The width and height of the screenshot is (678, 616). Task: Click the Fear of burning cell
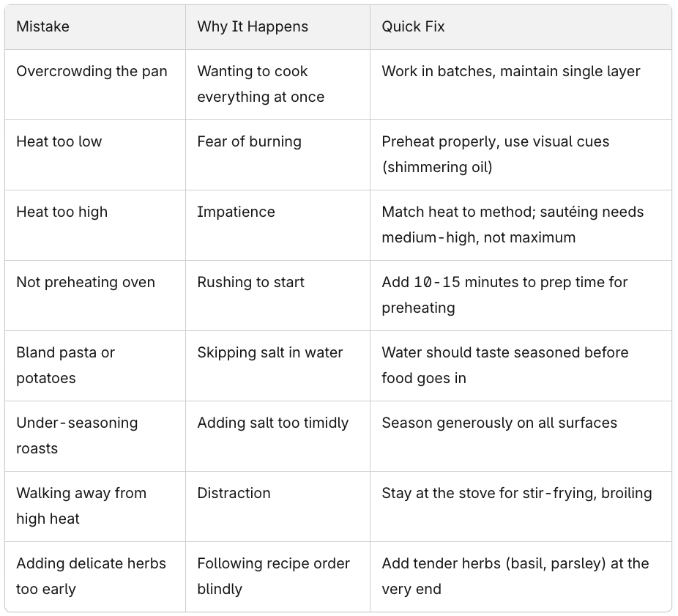(277, 155)
